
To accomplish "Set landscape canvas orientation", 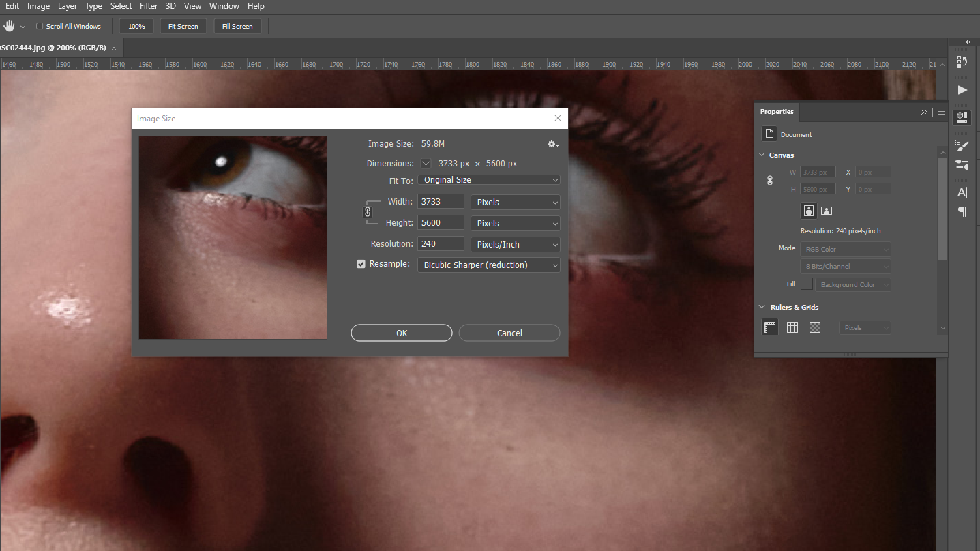I will click(826, 211).
